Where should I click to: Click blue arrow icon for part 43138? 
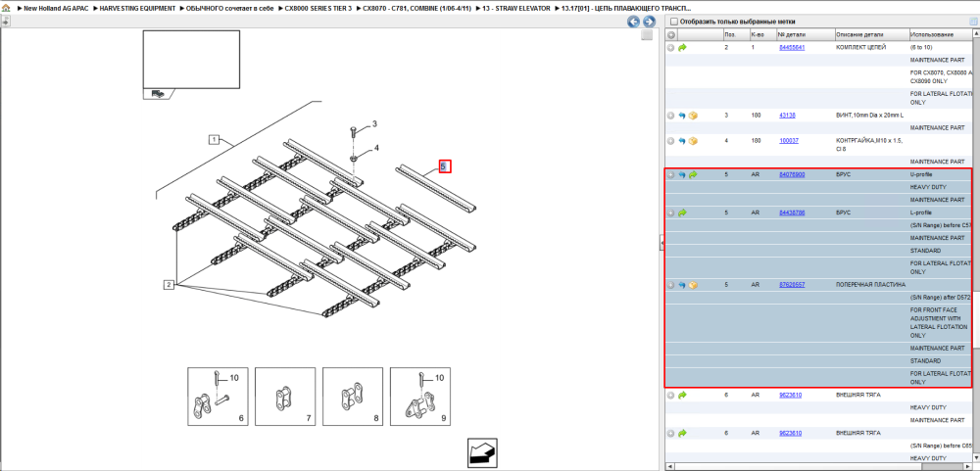tap(682, 116)
